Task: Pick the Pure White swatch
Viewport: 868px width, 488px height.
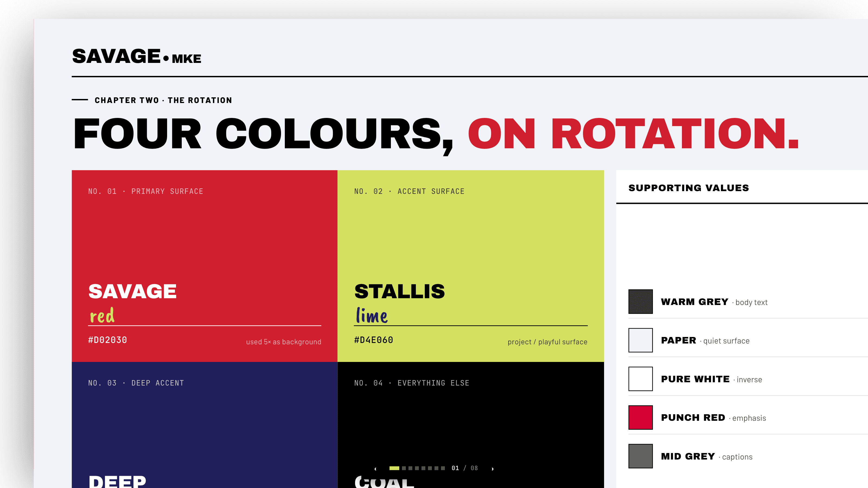Action: (640, 379)
